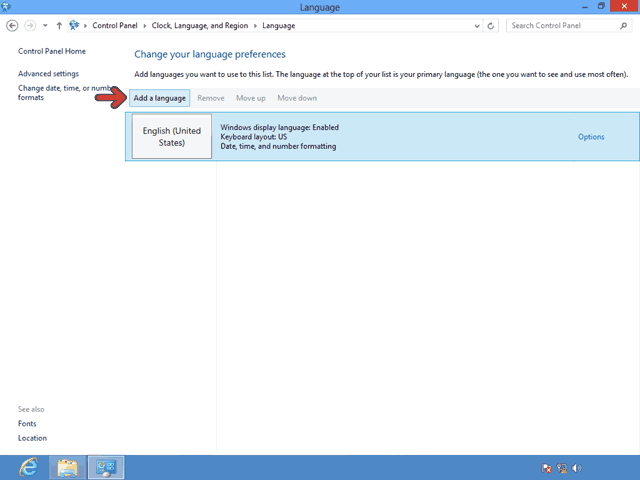The image size is (640, 480).
Task: Open File Explorer from the taskbar
Action: (67, 468)
